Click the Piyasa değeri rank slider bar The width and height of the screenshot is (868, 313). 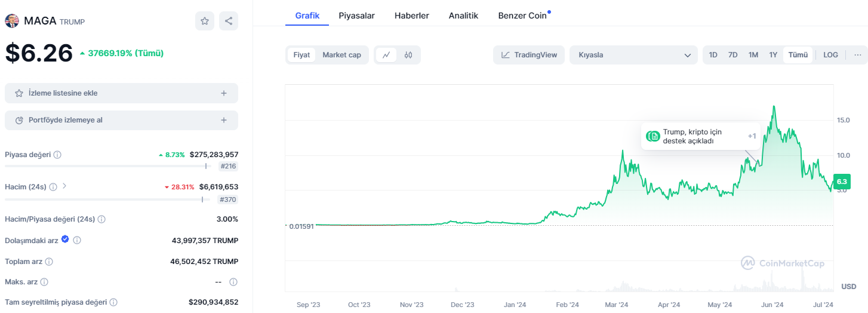109,167
